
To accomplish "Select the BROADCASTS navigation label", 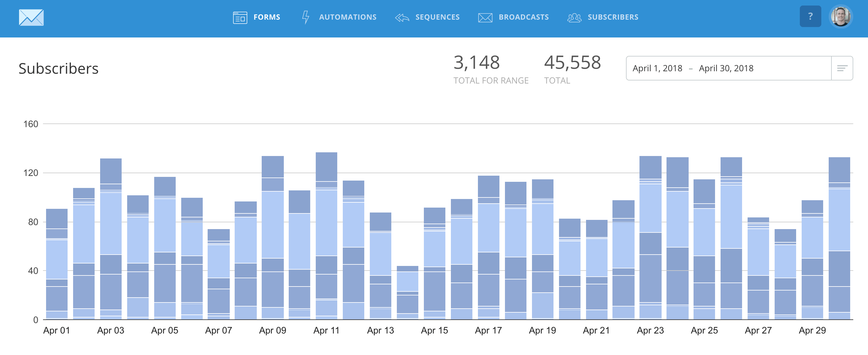I will 524,17.
